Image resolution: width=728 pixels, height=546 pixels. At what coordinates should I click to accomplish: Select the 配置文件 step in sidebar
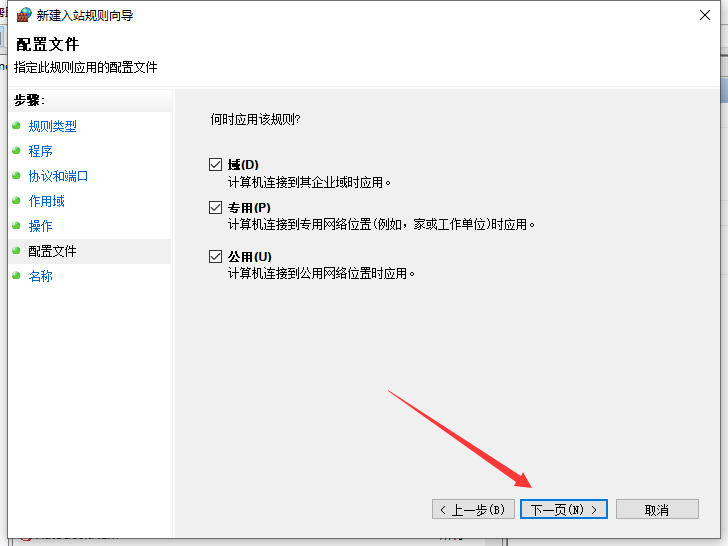click(90, 251)
